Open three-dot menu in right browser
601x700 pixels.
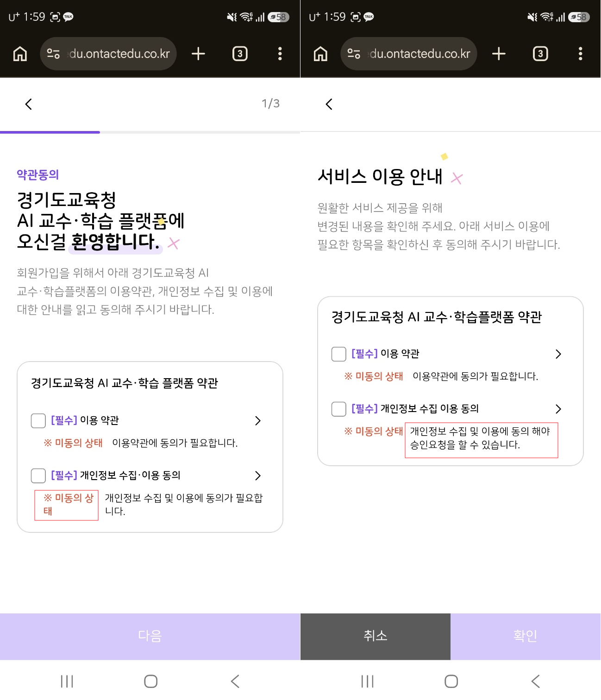pos(580,54)
